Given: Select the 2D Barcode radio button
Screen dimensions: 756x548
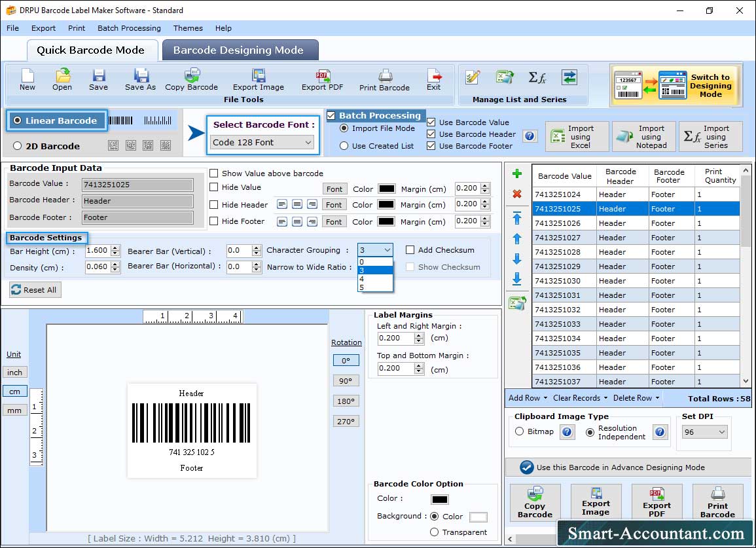Looking at the screenshot, I should click(18, 146).
